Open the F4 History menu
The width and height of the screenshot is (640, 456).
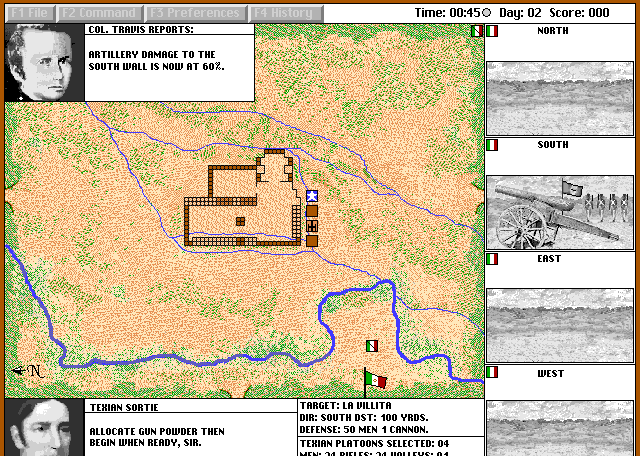coord(284,13)
